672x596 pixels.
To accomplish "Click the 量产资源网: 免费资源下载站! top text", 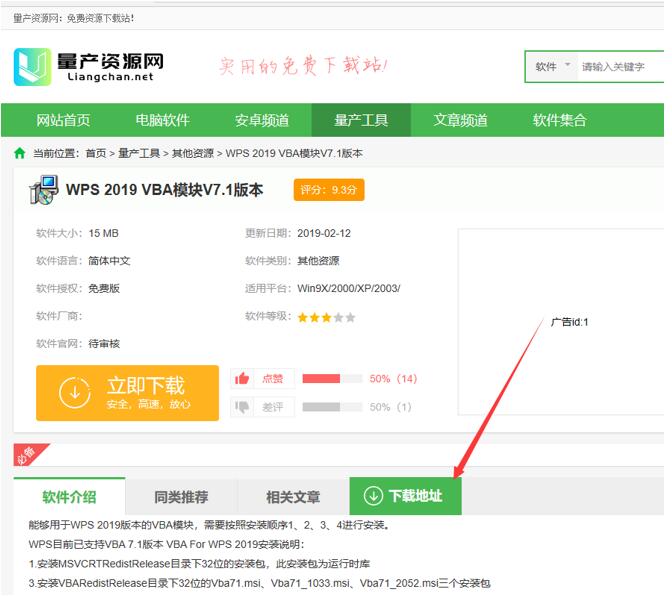I will [74, 18].
